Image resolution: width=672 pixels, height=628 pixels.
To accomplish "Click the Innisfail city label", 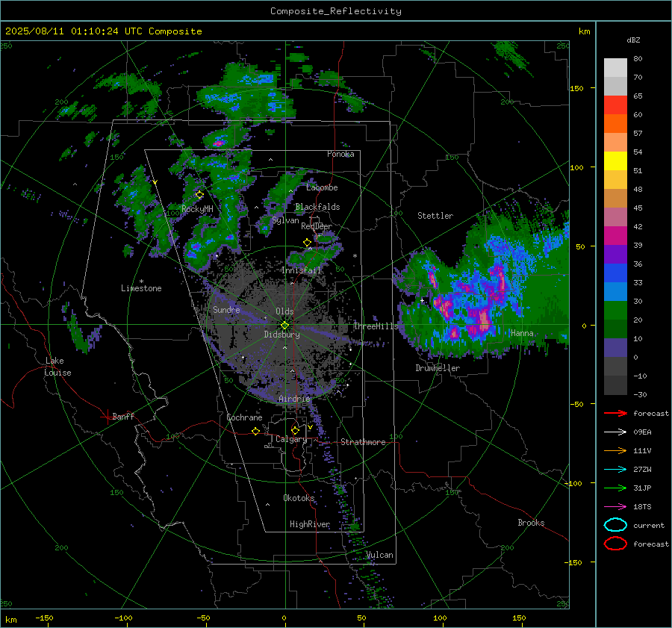I will (302, 270).
